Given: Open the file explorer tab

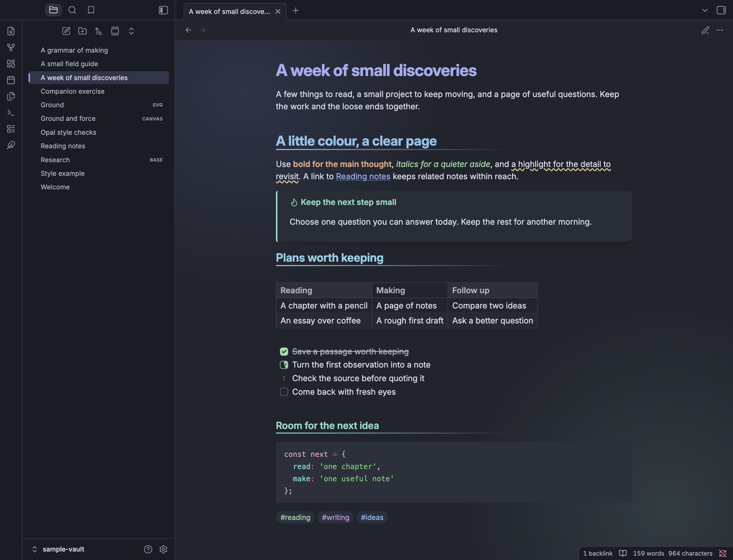Looking at the screenshot, I should 53,10.
